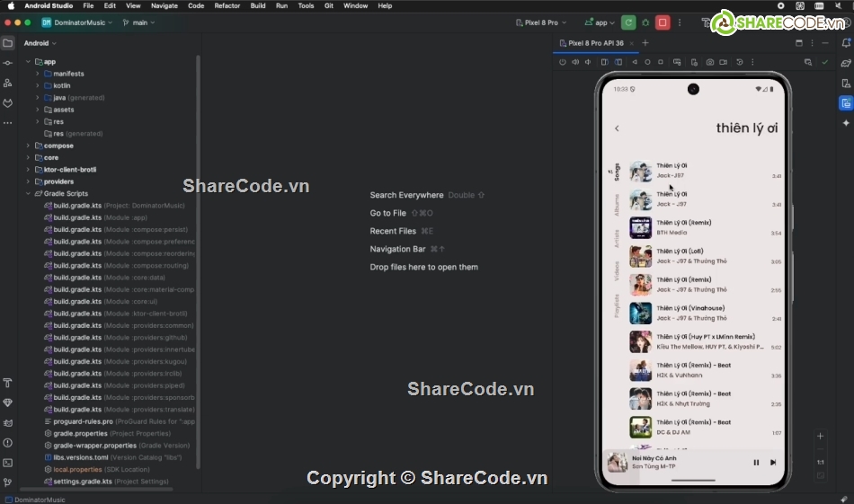
Task: Add a new device tab plus
Action: pyautogui.click(x=645, y=43)
